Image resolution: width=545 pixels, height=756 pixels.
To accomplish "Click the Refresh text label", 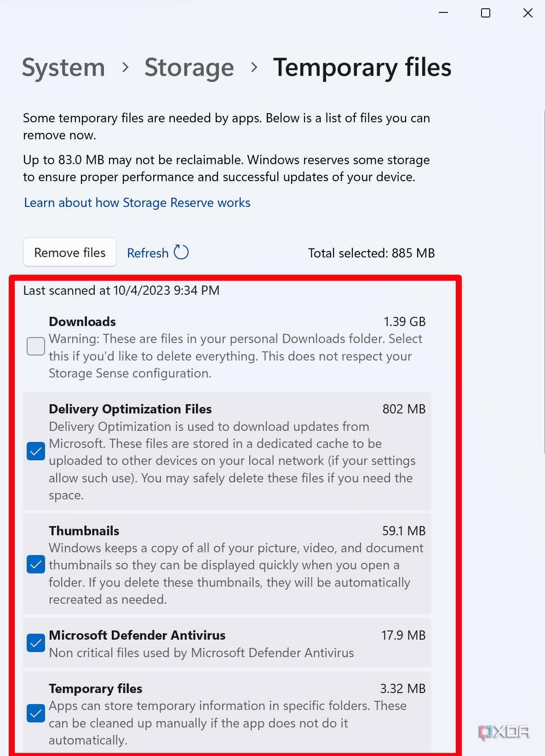I will coord(148,253).
